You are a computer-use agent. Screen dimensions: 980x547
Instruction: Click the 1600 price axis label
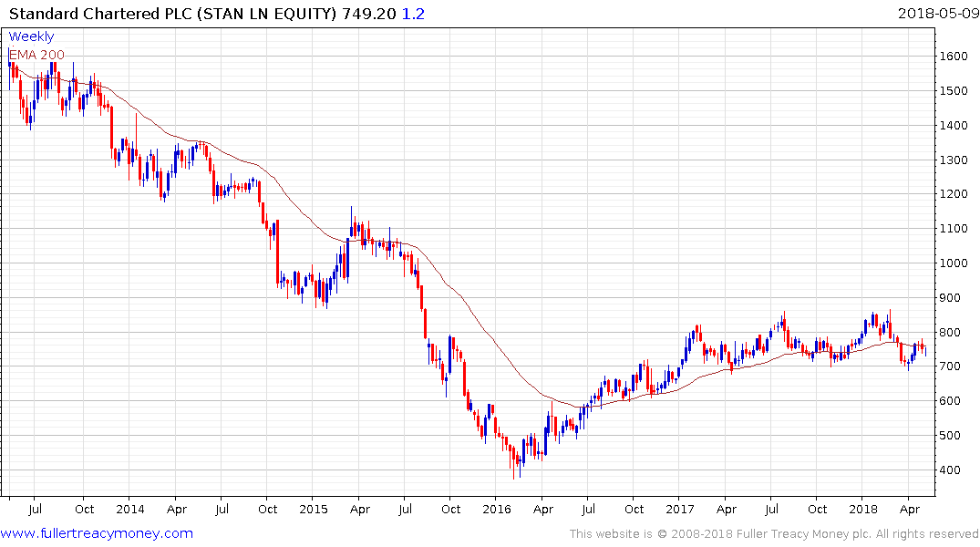click(x=954, y=57)
